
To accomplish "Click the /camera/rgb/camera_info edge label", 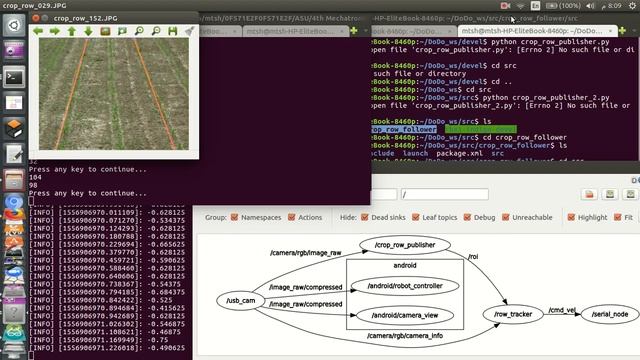I will click(405, 336).
